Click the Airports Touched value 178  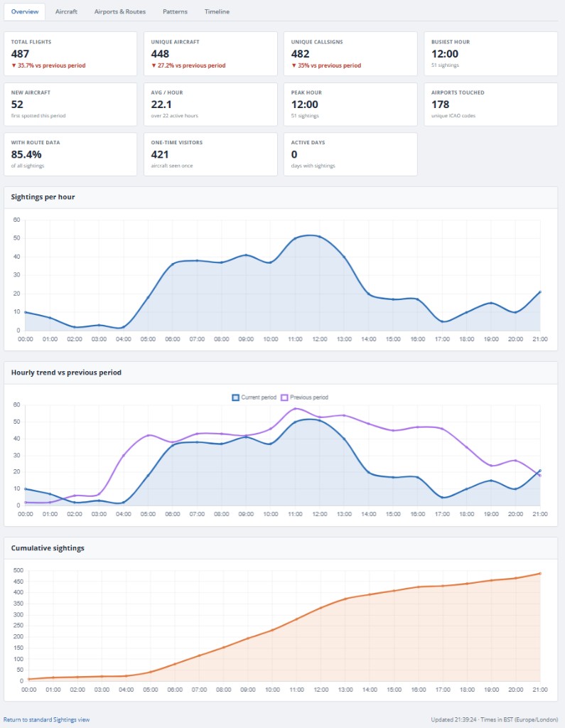[x=440, y=105]
